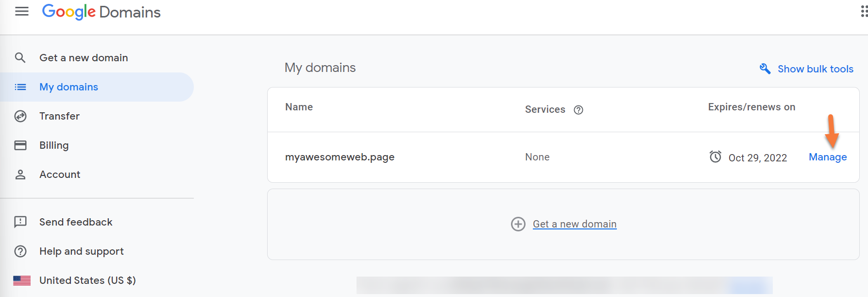The width and height of the screenshot is (868, 297).
Task: Click the United States flag icon
Action: (22, 280)
